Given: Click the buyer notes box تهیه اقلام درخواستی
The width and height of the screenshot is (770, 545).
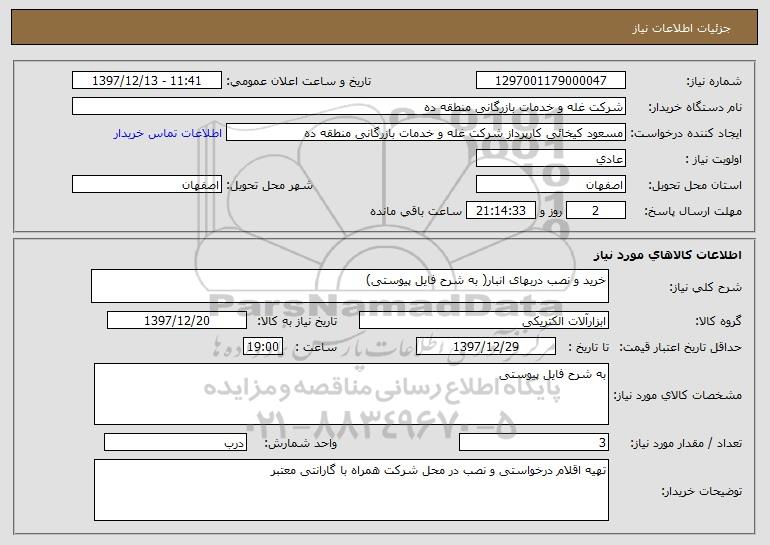Looking at the screenshot, I should coord(351,490).
